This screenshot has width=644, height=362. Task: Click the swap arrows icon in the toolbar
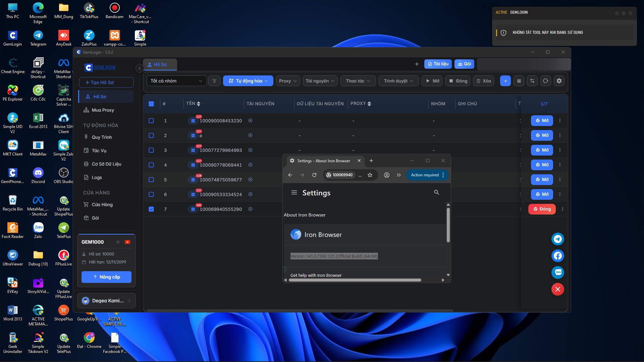click(532, 81)
